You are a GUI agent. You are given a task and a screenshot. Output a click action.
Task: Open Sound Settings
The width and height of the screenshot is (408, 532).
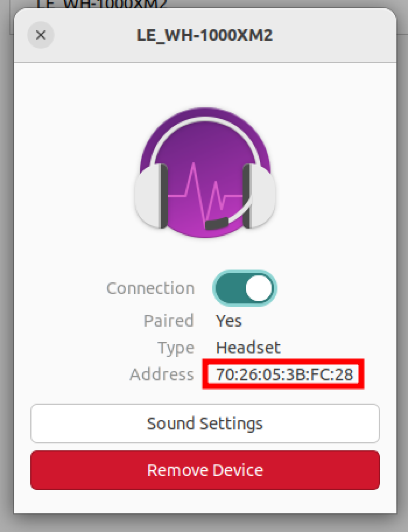205,424
